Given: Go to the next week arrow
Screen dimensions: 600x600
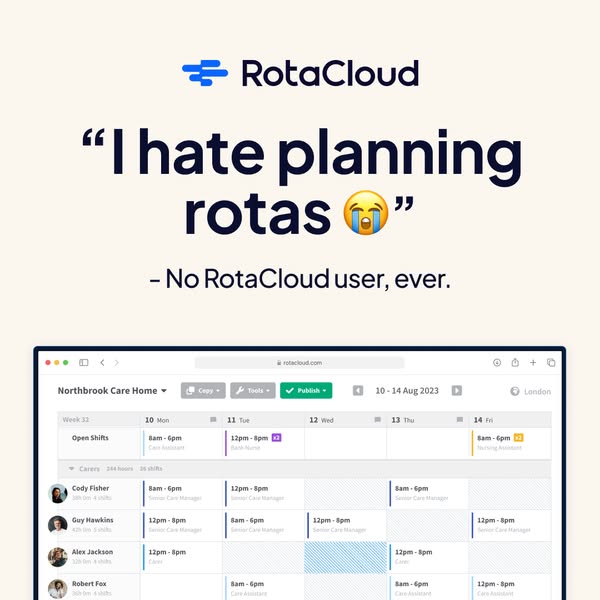Looking at the screenshot, I should click(457, 391).
